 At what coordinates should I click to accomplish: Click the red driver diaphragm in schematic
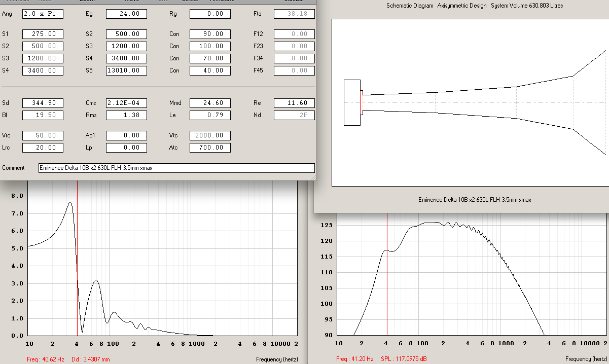click(x=362, y=102)
